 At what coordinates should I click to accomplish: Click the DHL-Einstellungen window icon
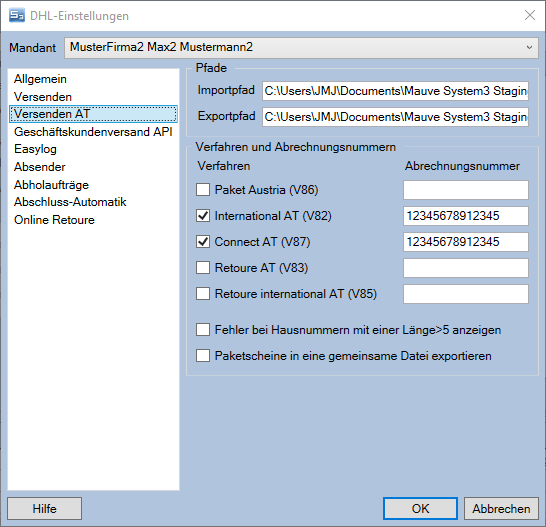pyautogui.click(x=17, y=16)
